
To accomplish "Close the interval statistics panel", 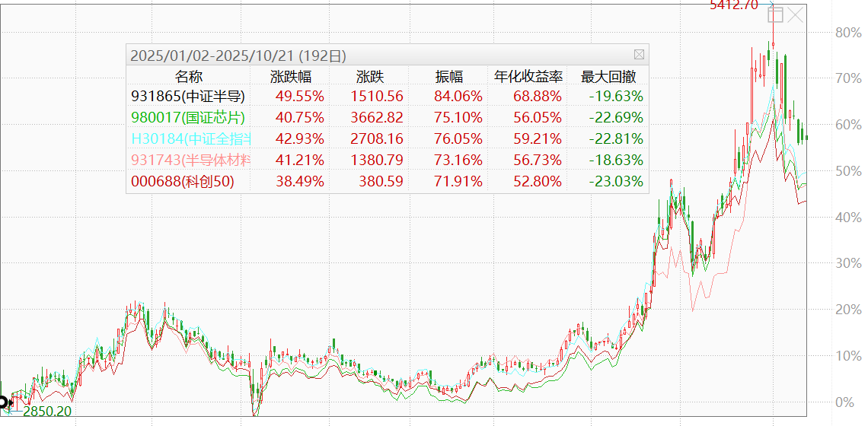I will [x=639, y=55].
